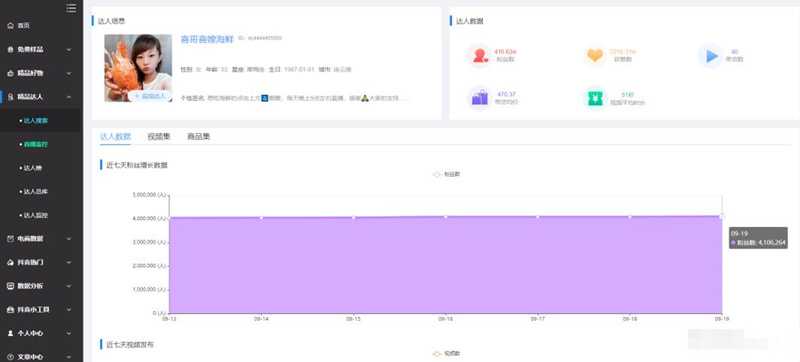Switch to the 商品集 tab
This screenshot has width=800, height=362.
pos(198,137)
